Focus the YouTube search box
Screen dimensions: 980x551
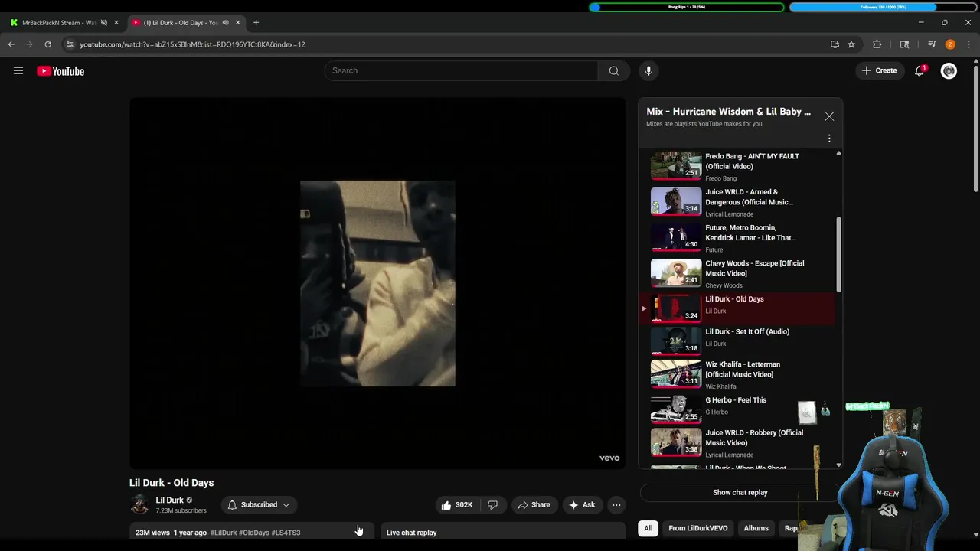click(x=461, y=70)
